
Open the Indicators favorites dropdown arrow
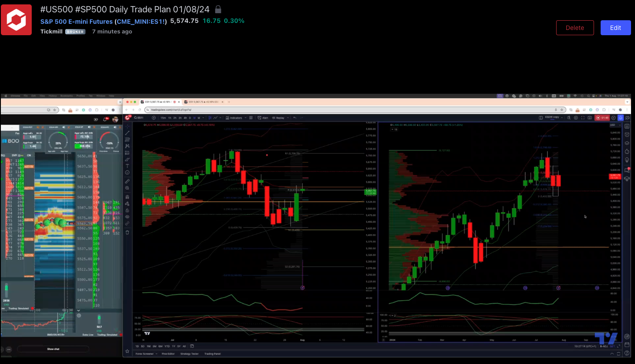click(245, 118)
